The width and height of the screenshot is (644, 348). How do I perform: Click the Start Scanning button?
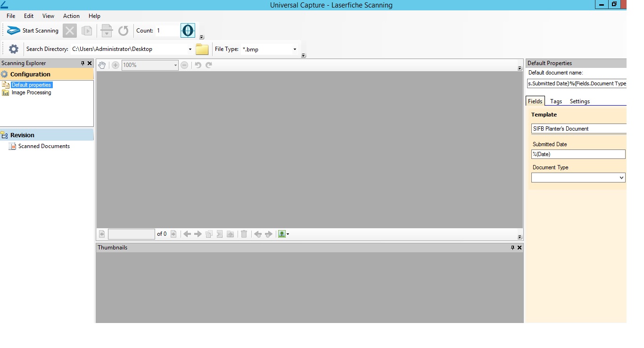(33, 31)
